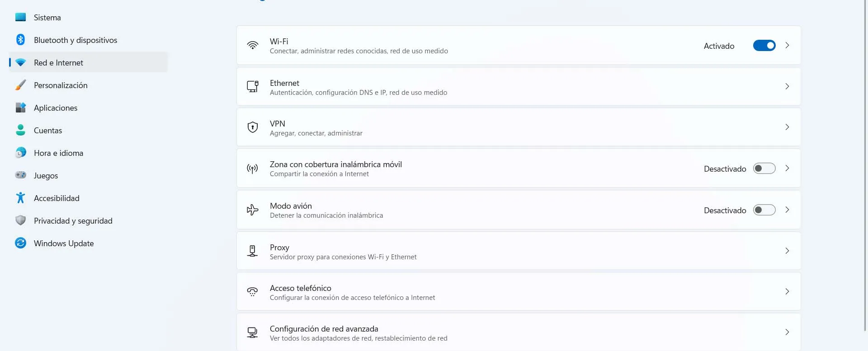This screenshot has height=351, width=868.
Task: Turn off the Wi-Fi toggle
Action: point(764,46)
